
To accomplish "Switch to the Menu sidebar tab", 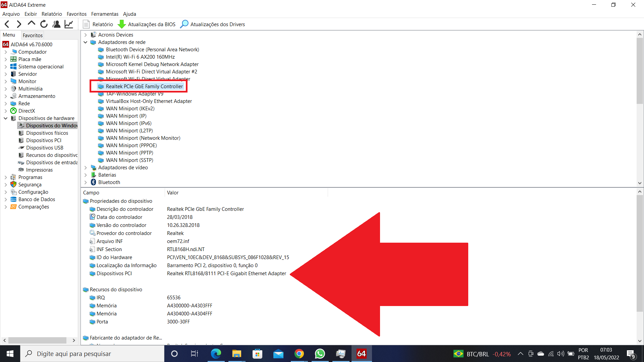I will (9, 35).
